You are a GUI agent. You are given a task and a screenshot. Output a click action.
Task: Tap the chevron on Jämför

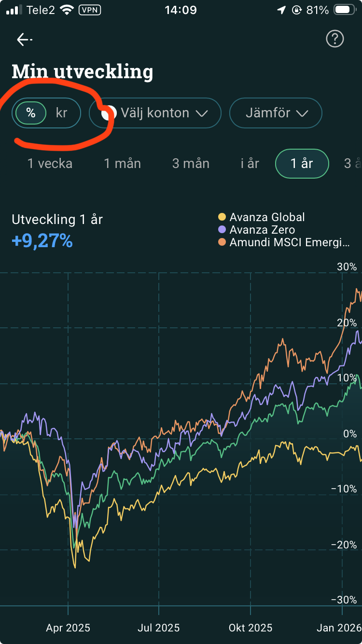click(302, 114)
